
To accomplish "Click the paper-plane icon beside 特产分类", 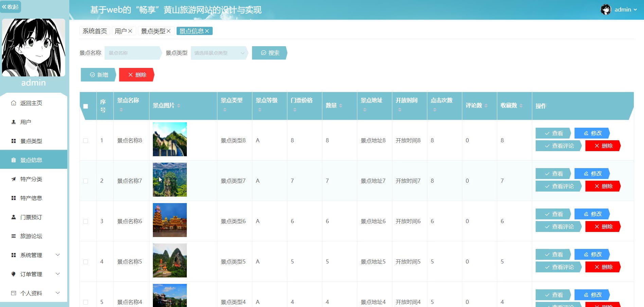I will coord(14,179).
